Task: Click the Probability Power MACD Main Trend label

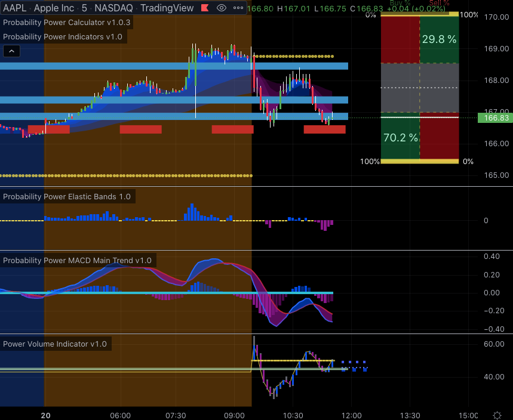Action: pyautogui.click(x=78, y=260)
